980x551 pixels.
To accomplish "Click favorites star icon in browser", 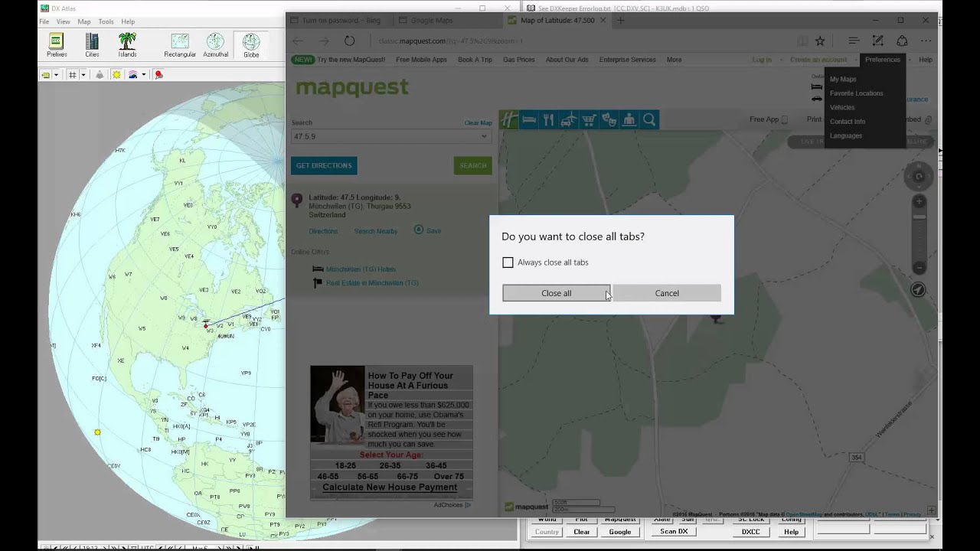I will tap(820, 41).
